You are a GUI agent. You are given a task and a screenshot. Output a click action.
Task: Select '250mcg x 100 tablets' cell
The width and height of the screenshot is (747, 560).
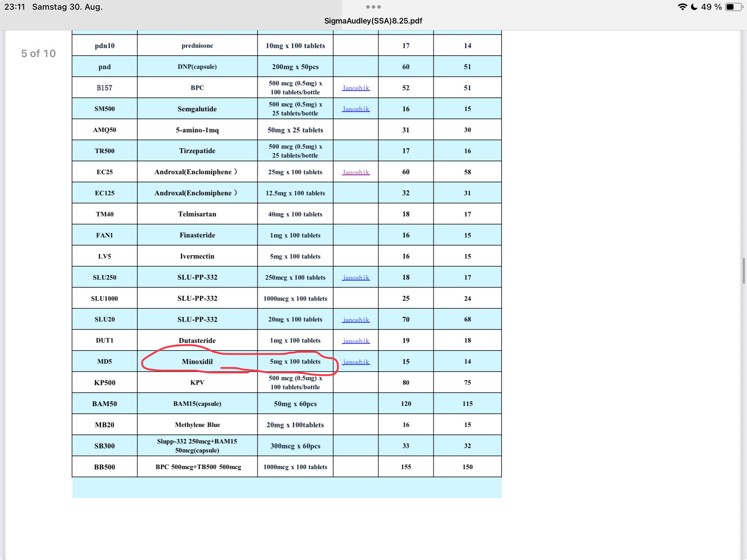[295, 277]
